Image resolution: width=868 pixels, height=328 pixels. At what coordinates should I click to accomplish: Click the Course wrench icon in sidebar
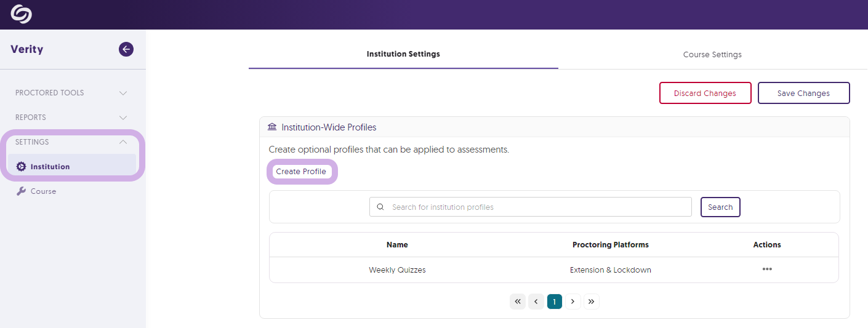point(21,191)
